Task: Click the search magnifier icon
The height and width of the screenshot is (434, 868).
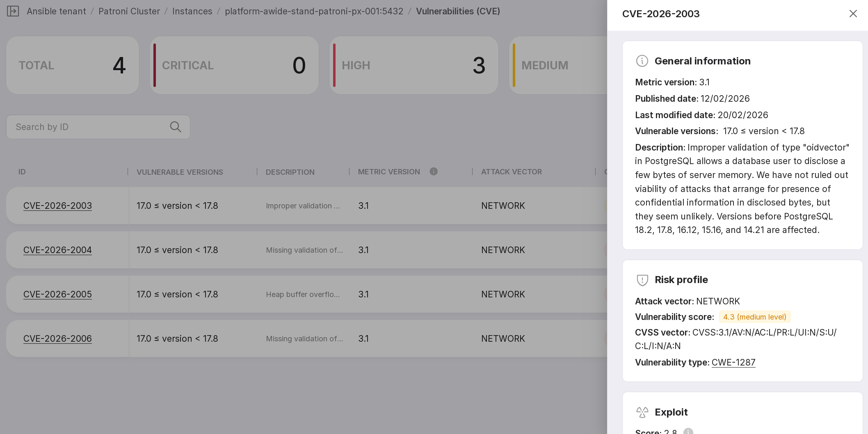Action: pyautogui.click(x=175, y=127)
